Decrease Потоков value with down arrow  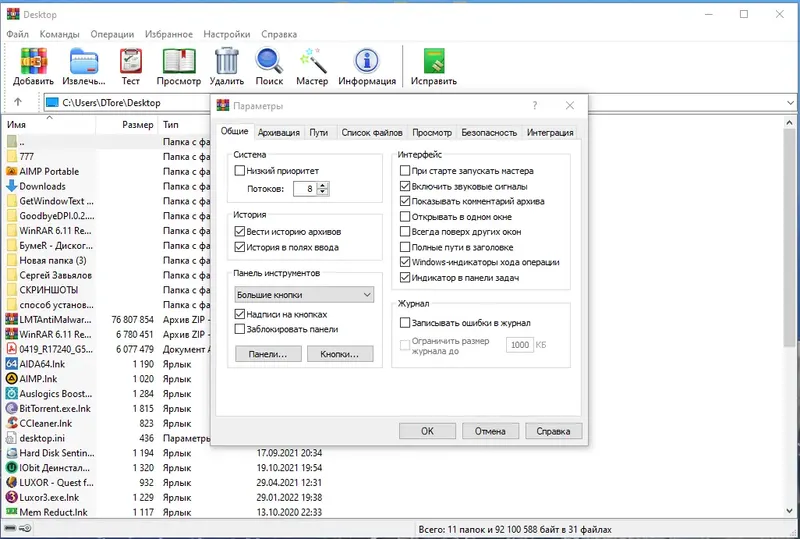(322, 192)
